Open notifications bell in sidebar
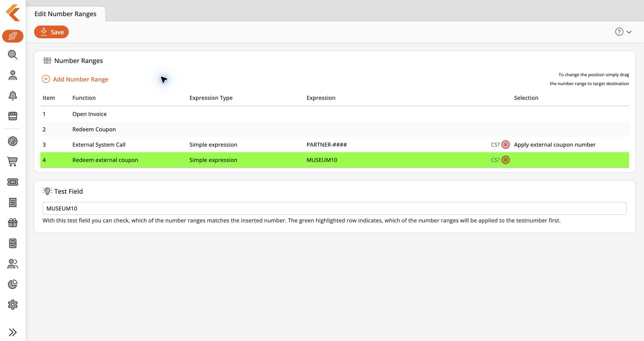644x341 pixels. point(13,96)
